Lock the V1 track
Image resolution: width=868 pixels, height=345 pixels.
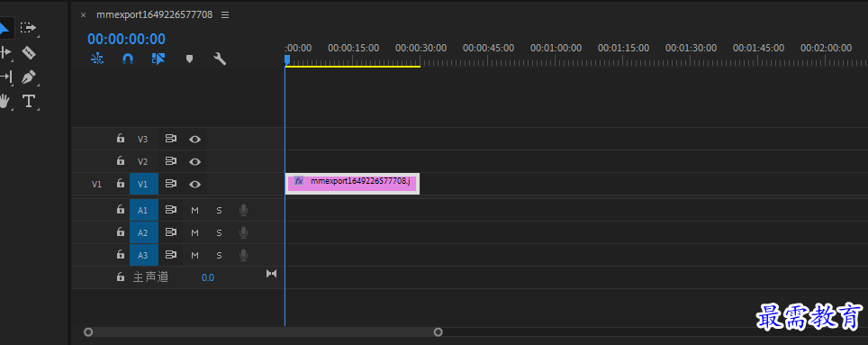pos(121,183)
